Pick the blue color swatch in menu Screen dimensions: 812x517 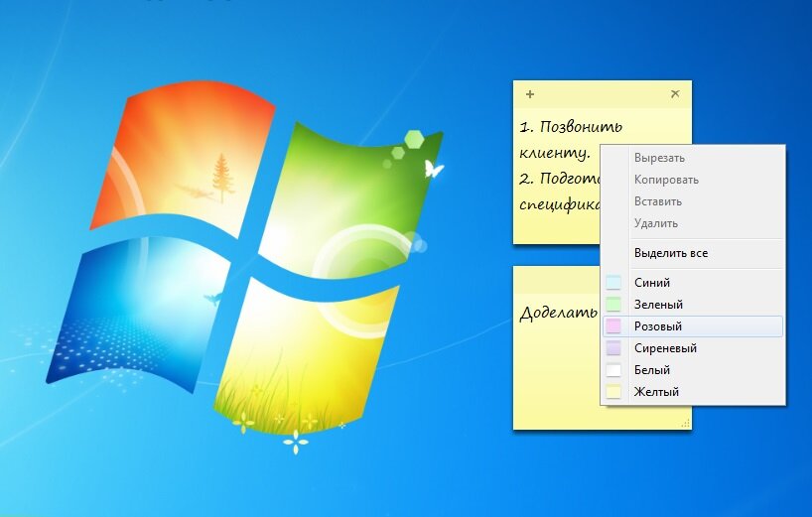[x=613, y=283]
